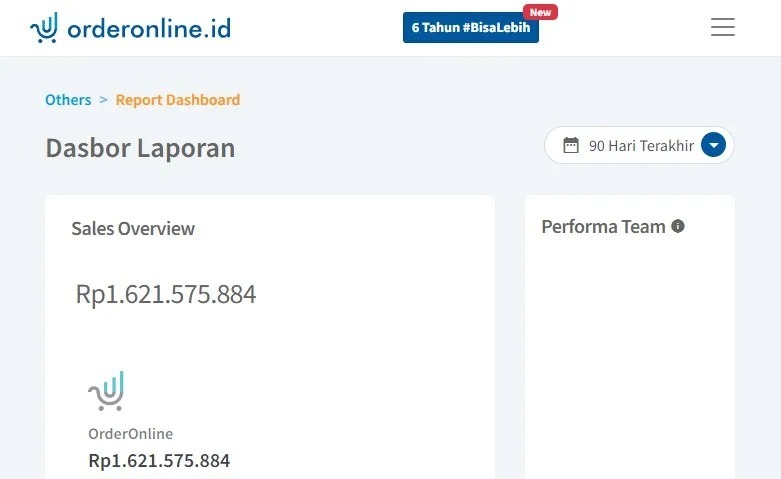Screen dimensions: 781x479
Task: Click the large Rp1.621.575.884 total sales figure
Action: click(x=166, y=294)
